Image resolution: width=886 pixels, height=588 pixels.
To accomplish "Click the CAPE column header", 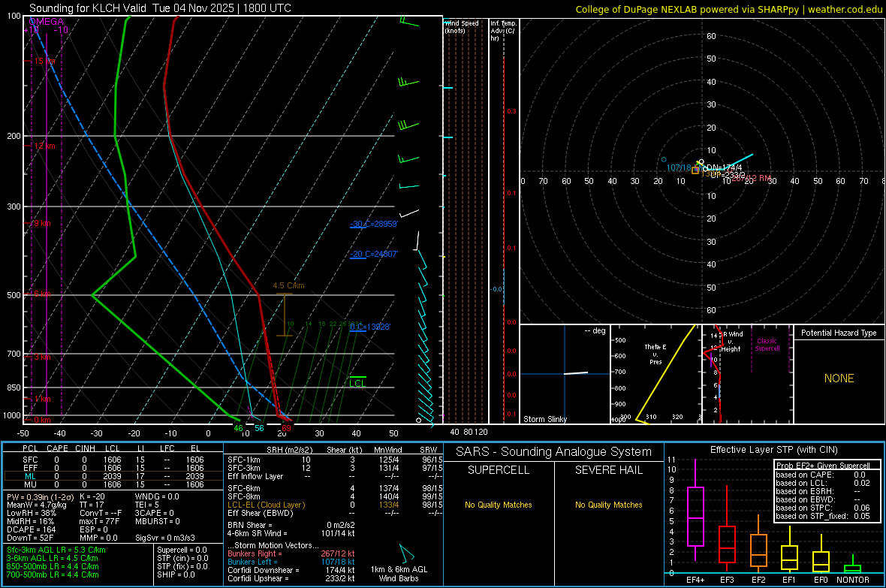I will pos(57,448).
